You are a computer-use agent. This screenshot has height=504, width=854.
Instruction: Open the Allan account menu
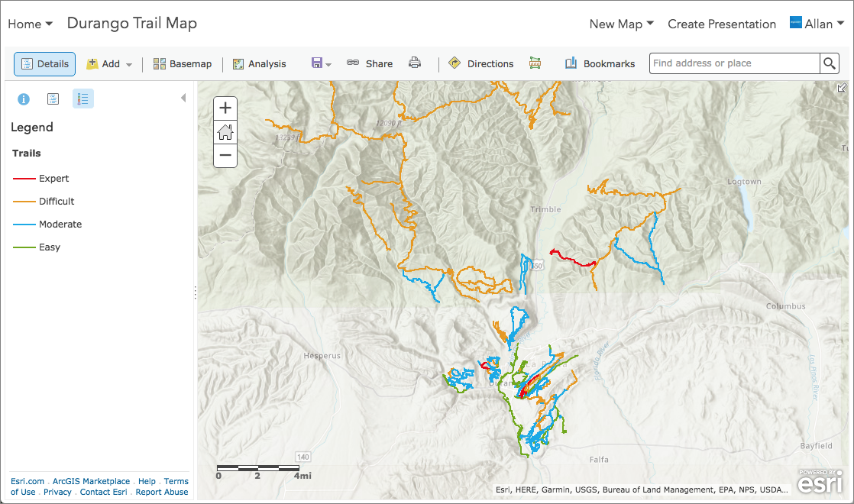(x=817, y=24)
